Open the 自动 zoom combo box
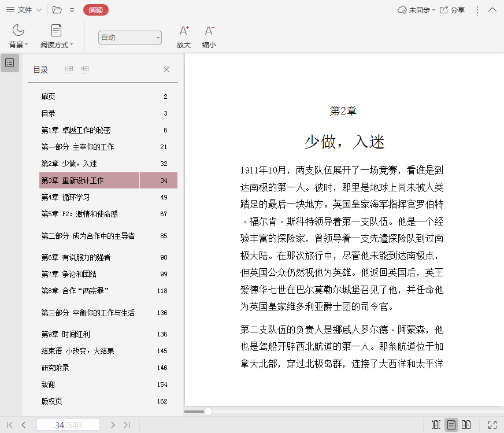The image size is (504, 433). coord(130,38)
